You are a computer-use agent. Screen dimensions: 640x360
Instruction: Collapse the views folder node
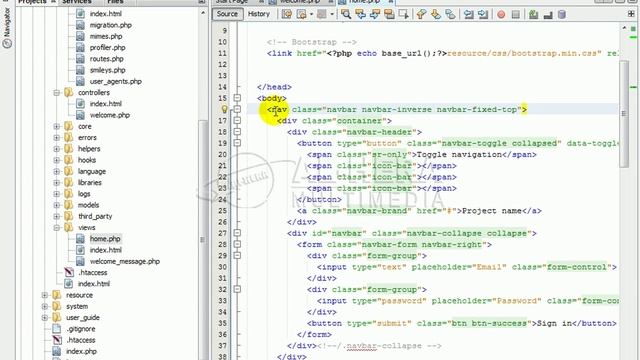[x=57, y=227]
